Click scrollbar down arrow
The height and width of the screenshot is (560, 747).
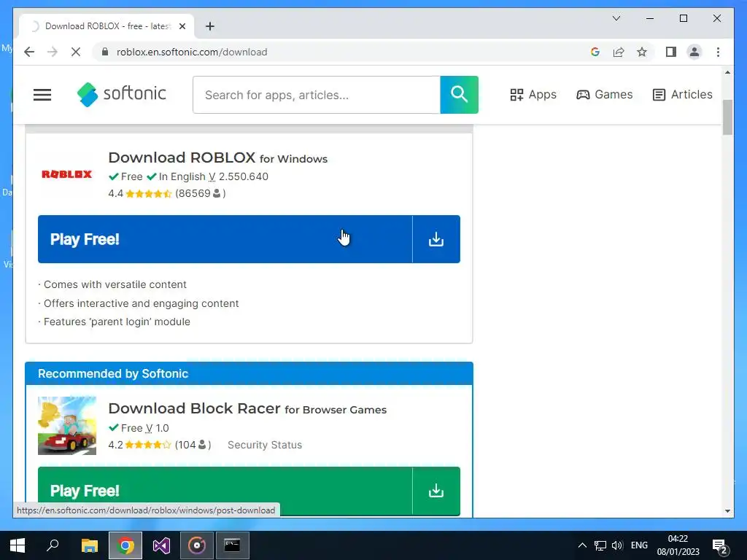point(727,511)
